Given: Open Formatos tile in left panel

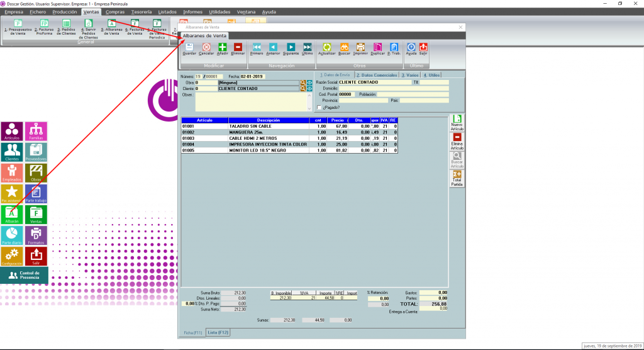Looking at the screenshot, I should tap(36, 236).
